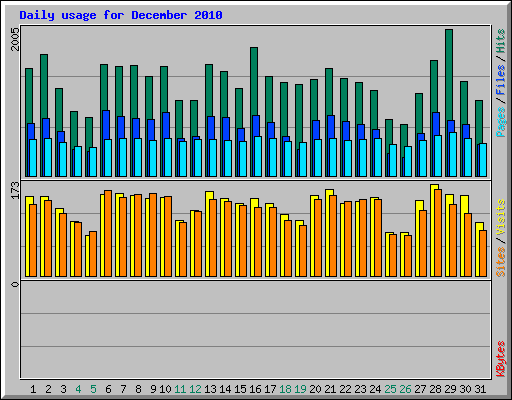Viewport: 512px width, 400px height.
Task: Click green weekend day 18 label
Action: point(285,389)
